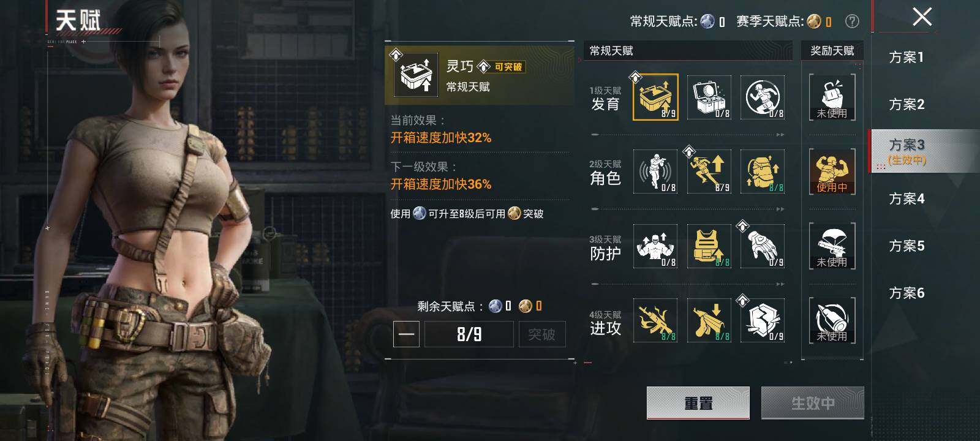Open the 常规天赋 tab header
Screen dimensions: 980x441
611,51
